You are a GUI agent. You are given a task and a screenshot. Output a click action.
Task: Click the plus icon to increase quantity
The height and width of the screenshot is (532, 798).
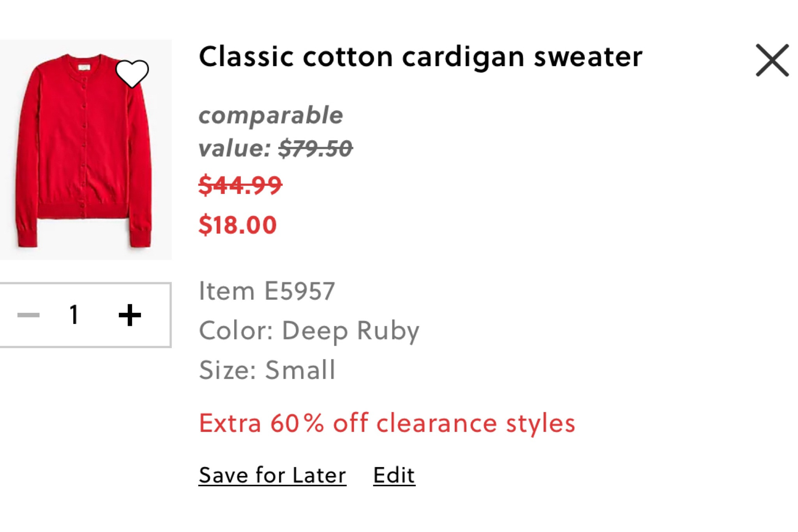[x=131, y=315]
